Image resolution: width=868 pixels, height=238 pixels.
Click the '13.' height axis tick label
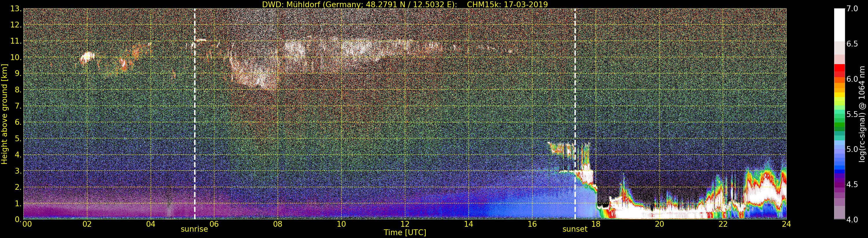click(16, 9)
